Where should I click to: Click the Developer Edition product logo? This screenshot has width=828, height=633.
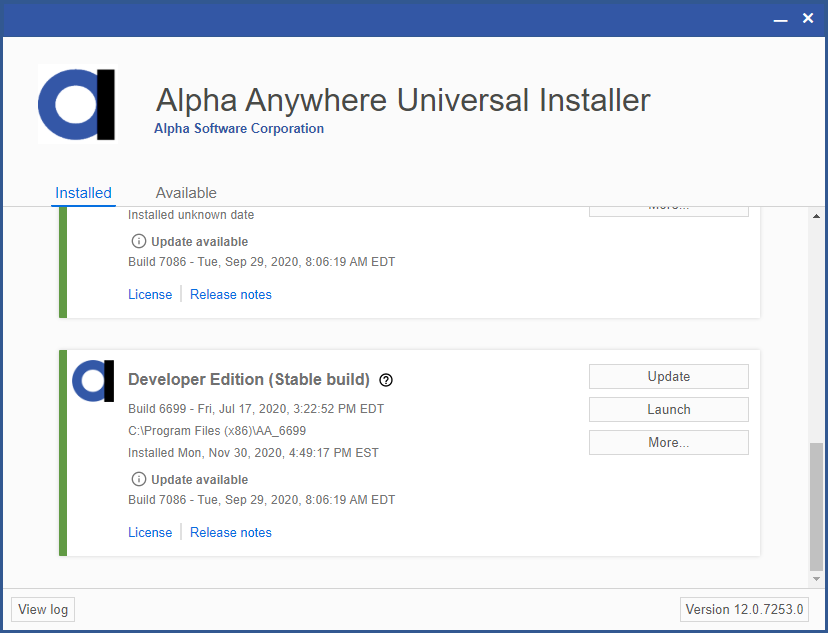click(x=93, y=381)
